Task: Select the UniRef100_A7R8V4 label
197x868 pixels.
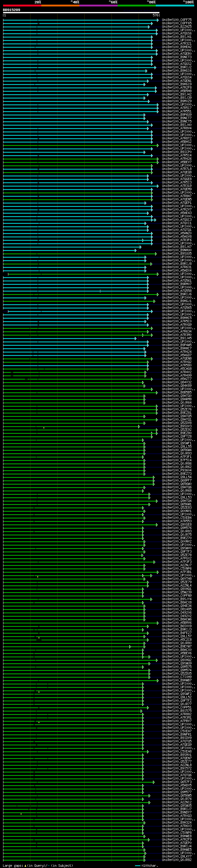Action: click(x=177, y=128)
